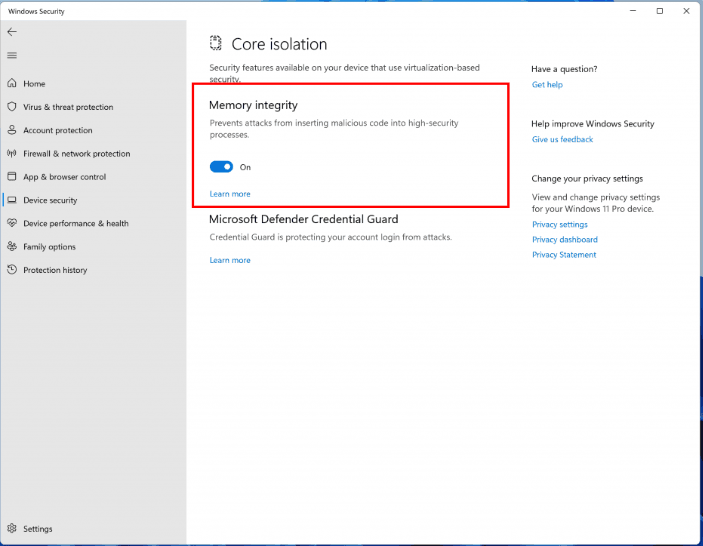Click the Home house icon
This screenshot has width=703, height=546.
pos(12,83)
